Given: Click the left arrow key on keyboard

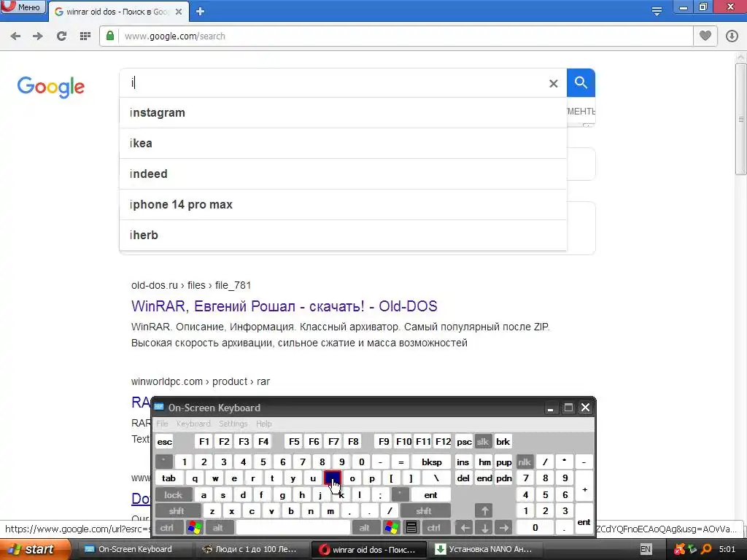Looking at the screenshot, I should [x=465, y=528].
